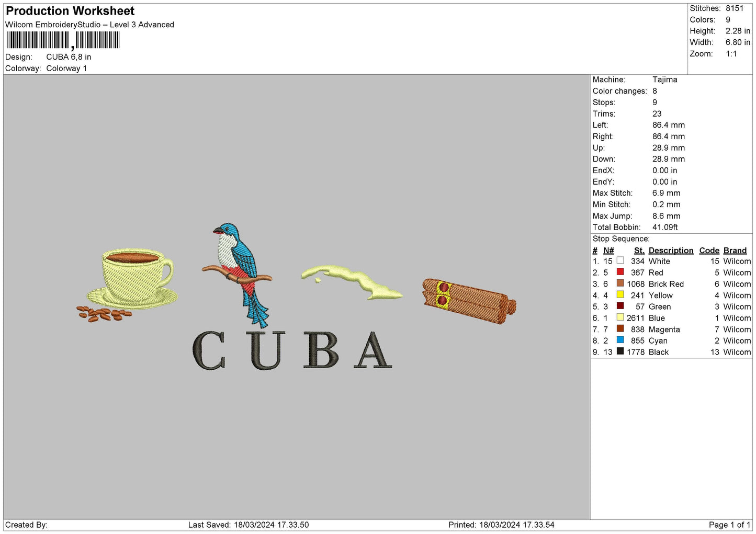
Task: Click the Blue row color swatch
Action: (x=620, y=317)
